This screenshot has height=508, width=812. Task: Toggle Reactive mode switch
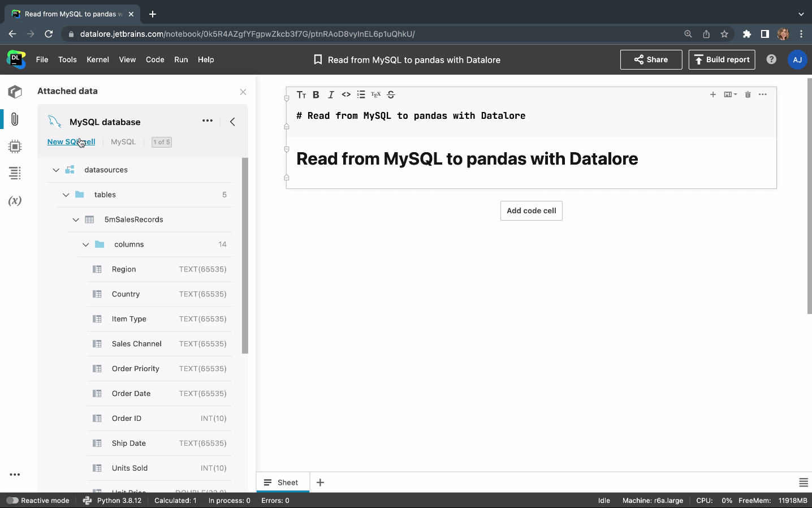click(x=12, y=501)
